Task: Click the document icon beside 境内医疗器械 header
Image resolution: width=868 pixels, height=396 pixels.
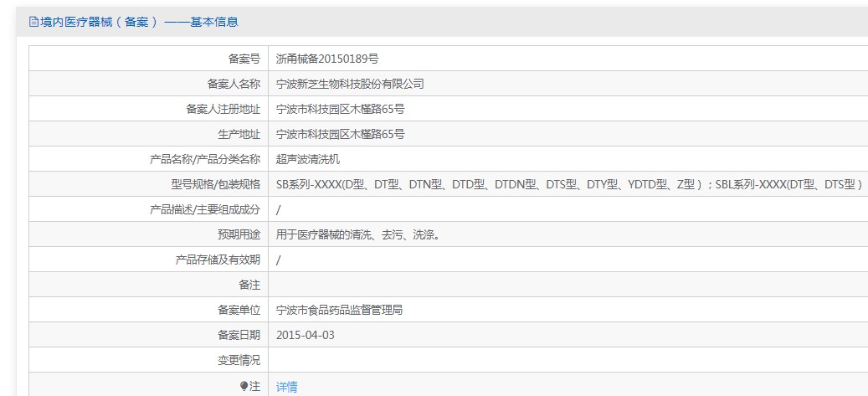Action: [x=33, y=22]
